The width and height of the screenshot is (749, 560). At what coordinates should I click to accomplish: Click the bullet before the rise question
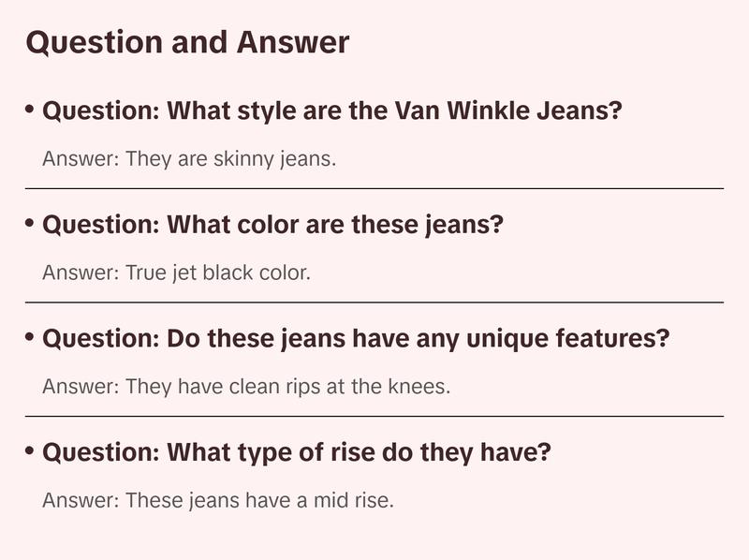coord(31,451)
